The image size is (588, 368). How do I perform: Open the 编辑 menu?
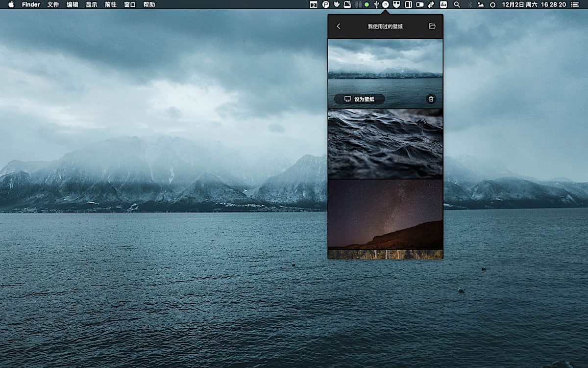(x=72, y=4)
